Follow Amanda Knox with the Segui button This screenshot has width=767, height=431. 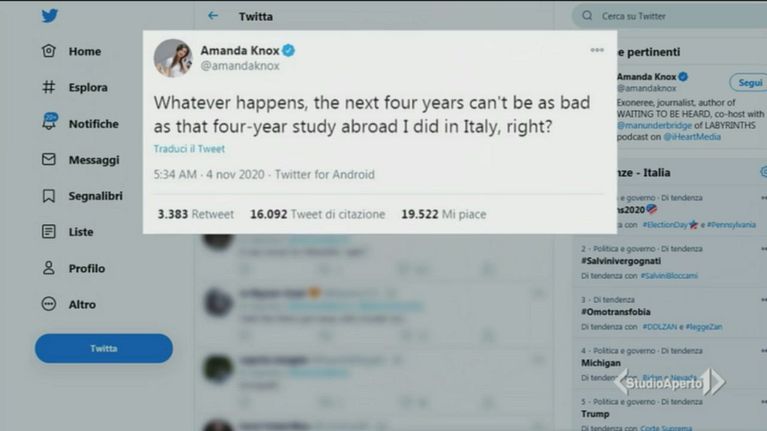(748, 83)
